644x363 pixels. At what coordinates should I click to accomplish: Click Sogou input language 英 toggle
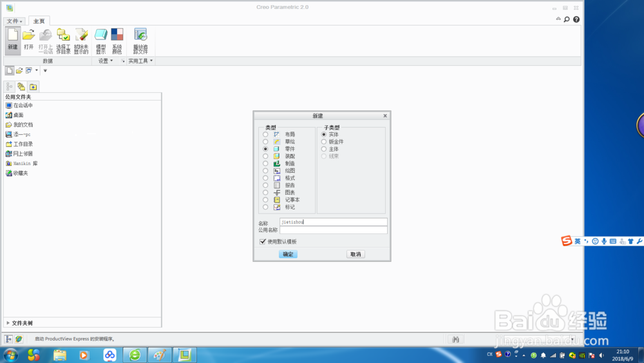pos(578,241)
